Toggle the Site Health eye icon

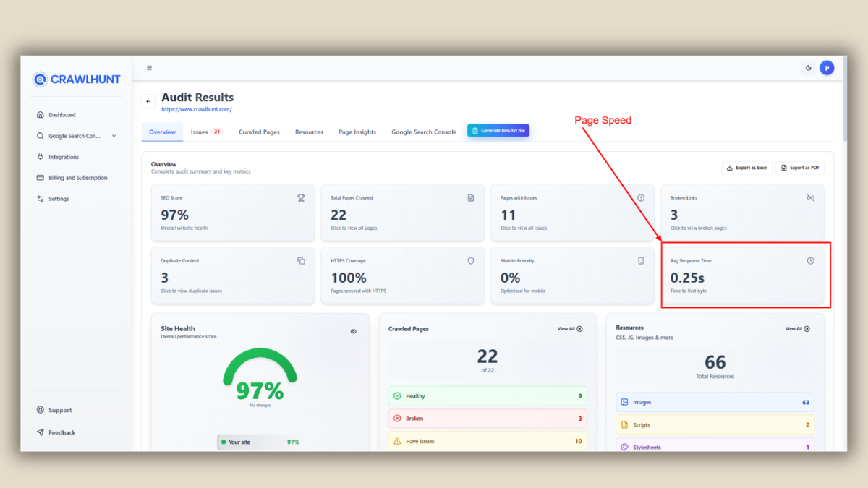point(354,332)
